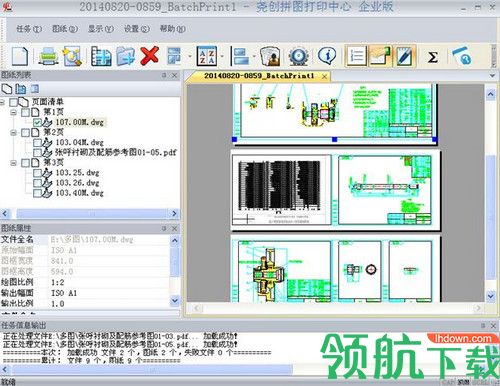Pin the 图纸属性 panel
This screenshot has width=500, height=386.
(x=164, y=228)
